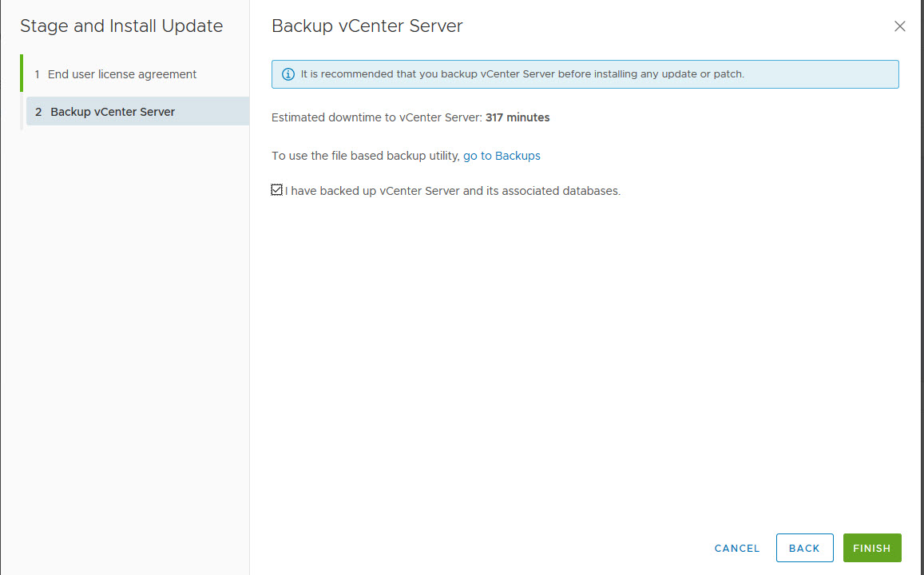This screenshot has width=924, height=575.
Task: Click the 'I have backed up vCenter' label text
Action: tap(452, 191)
